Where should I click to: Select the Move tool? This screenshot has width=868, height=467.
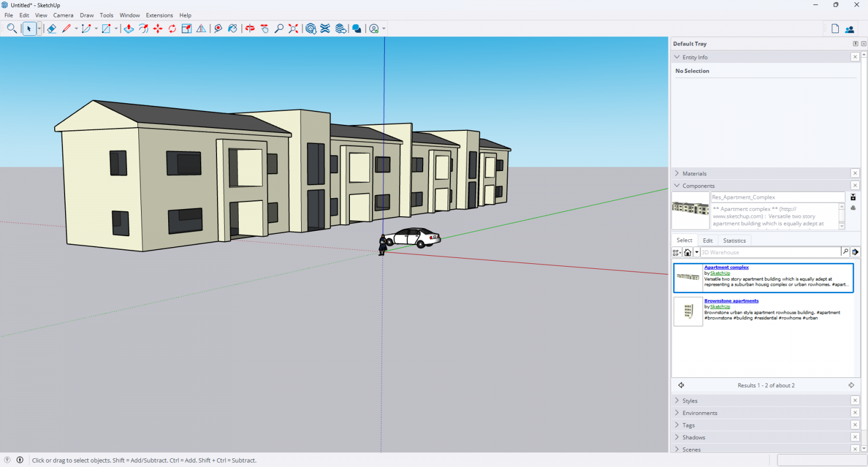[x=158, y=29]
